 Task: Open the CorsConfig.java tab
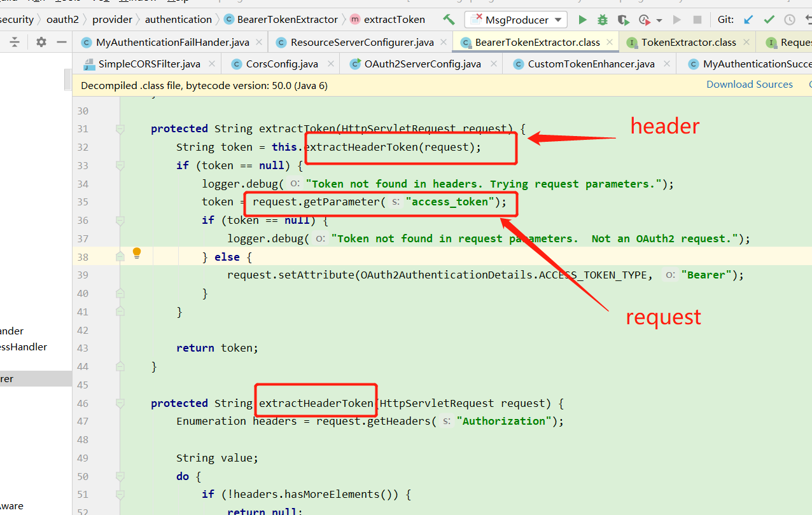coord(283,64)
